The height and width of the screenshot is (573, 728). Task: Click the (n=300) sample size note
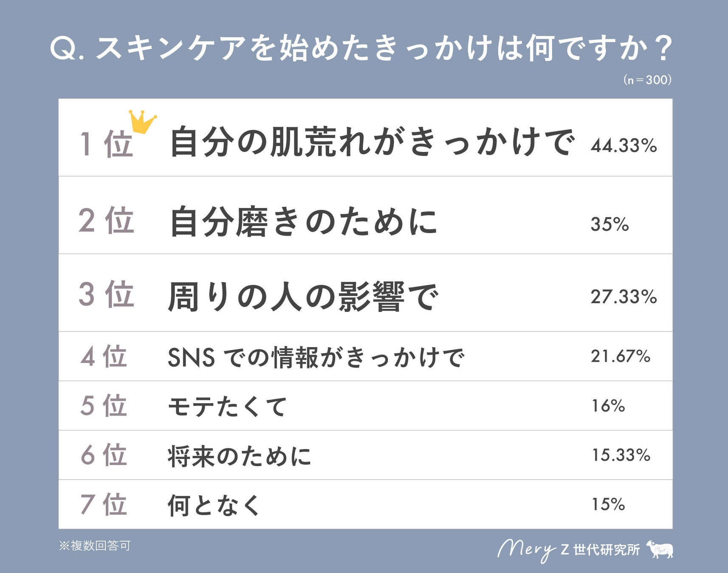[647, 79]
